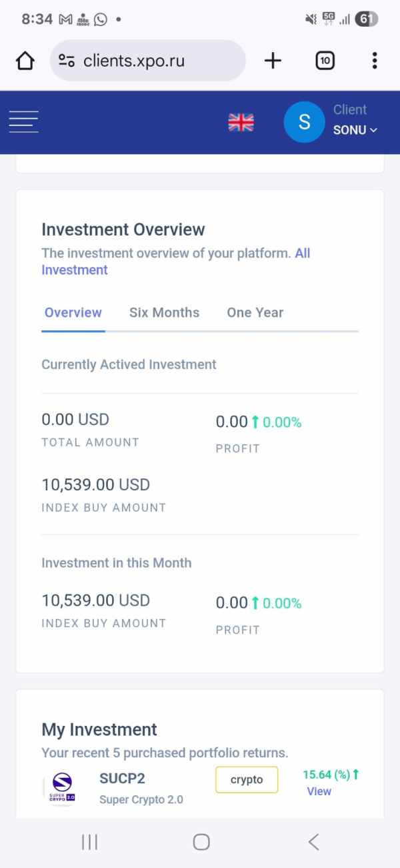This screenshot has height=868, width=400.
Task: Click the crypto tag badge
Action: (x=247, y=780)
